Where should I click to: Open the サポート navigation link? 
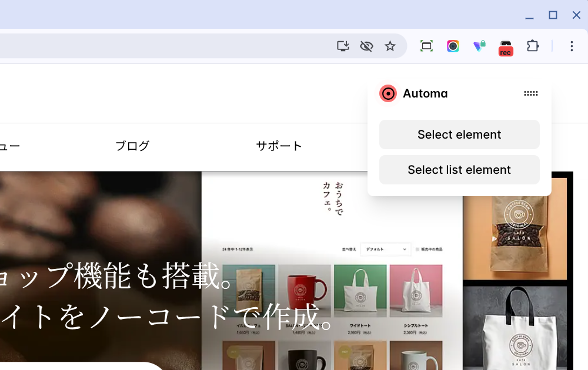pos(279,146)
